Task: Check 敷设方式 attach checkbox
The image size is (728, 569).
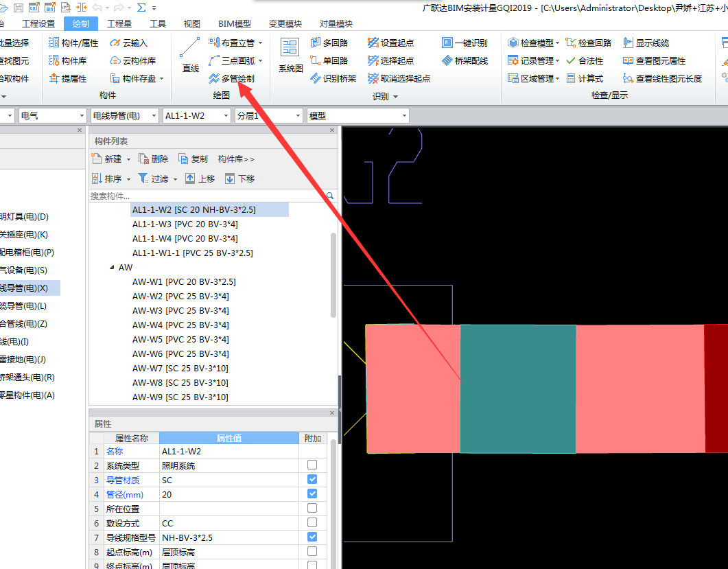Action: [x=312, y=522]
